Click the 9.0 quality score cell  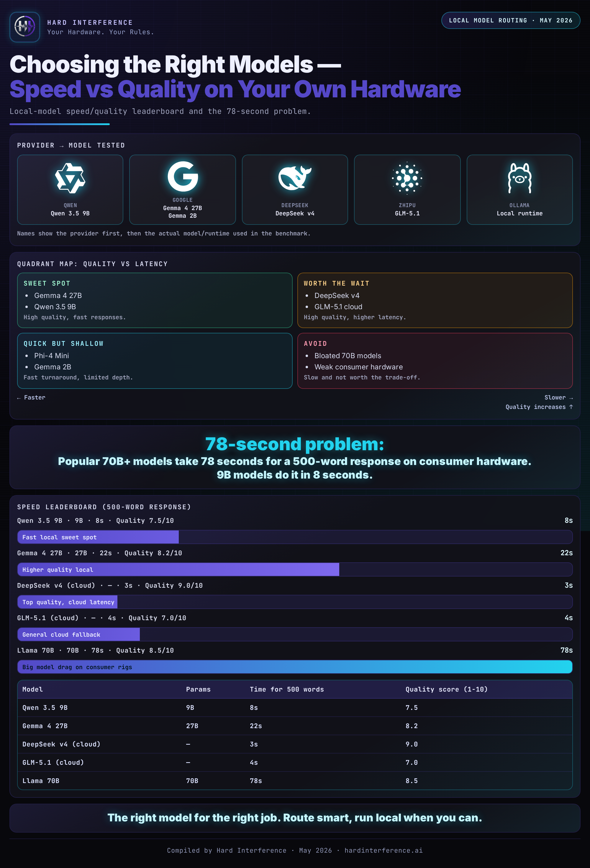pyautogui.click(x=412, y=744)
